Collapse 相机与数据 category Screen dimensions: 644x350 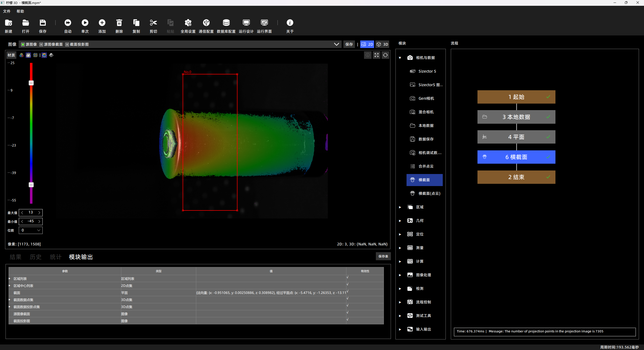pyautogui.click(x=400, y=58)
